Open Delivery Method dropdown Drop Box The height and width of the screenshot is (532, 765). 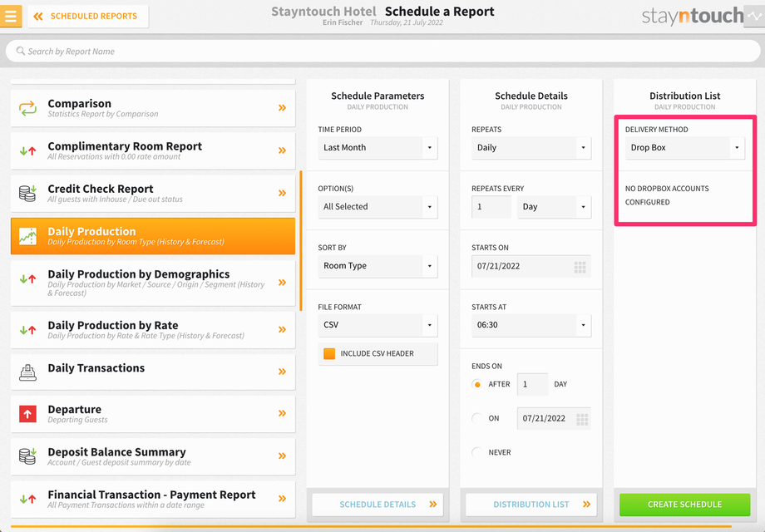685,148
